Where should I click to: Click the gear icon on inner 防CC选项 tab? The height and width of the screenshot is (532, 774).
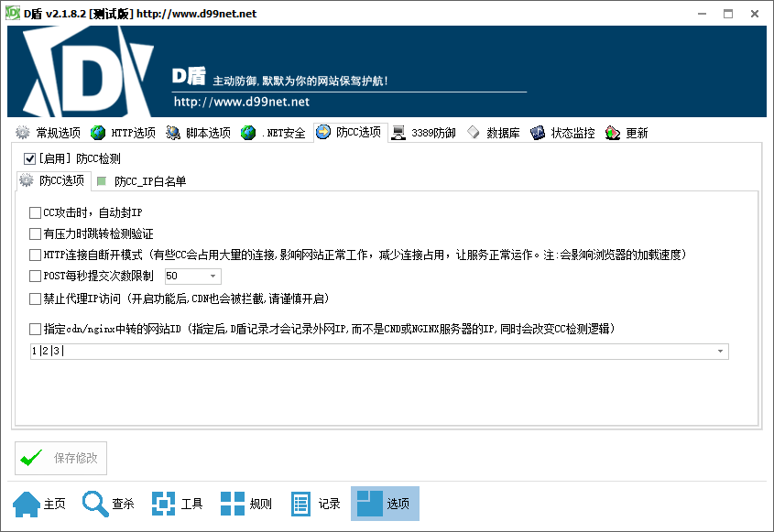click(x=27, y=180)
